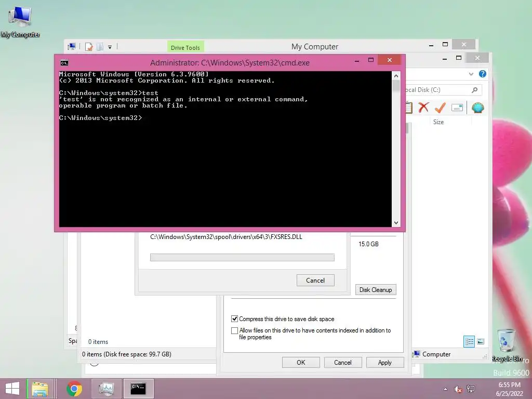The image size is (532, 399).
Task: Launch Google Chrome from the taskbar
Action: tap(74, 389)
